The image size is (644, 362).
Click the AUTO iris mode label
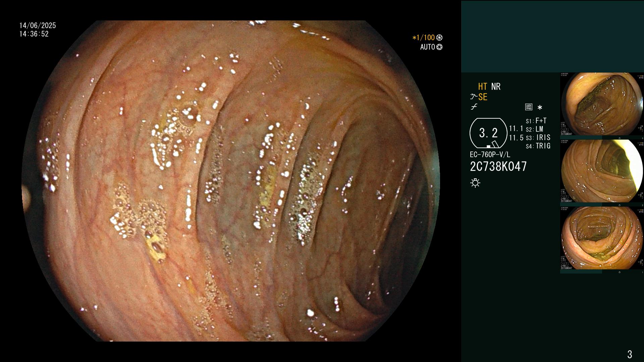tap(428, 47)
